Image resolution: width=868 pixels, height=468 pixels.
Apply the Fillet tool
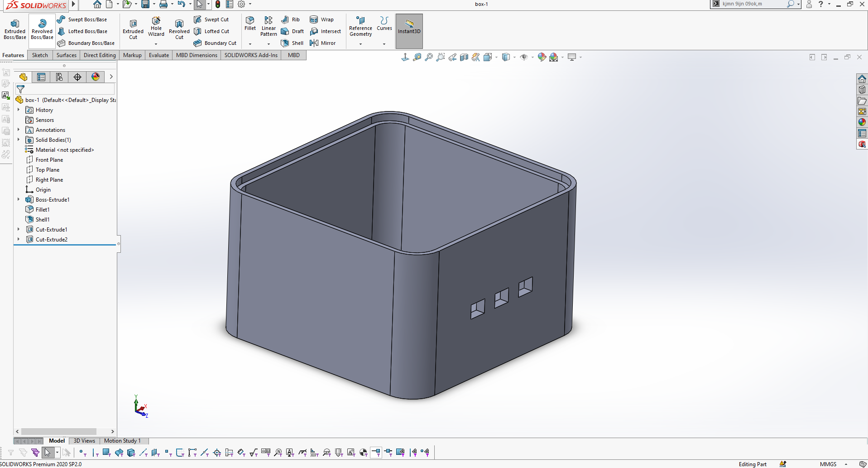250,24
